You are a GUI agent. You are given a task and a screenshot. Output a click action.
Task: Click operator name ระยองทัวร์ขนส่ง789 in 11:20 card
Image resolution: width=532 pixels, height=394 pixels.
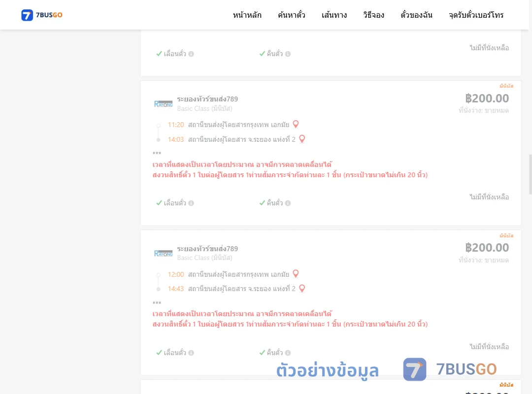[207, 99]
